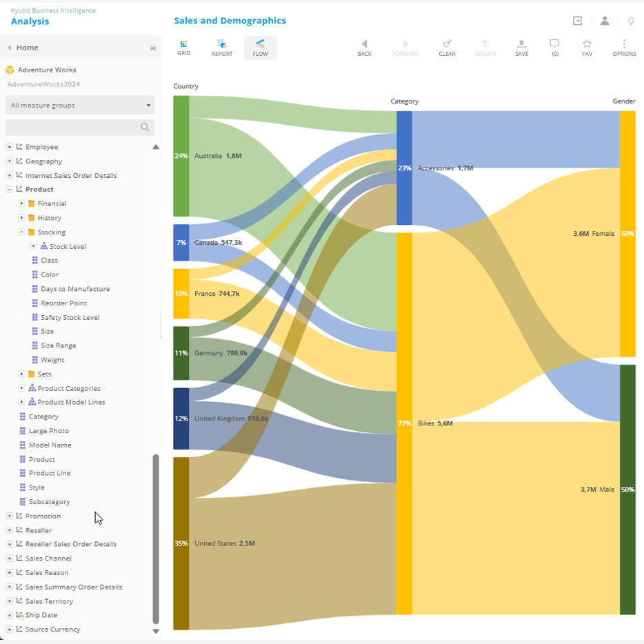Screen dimensions: 644x644
Task: Save the analysis
Action: click(x=521, y=47)
